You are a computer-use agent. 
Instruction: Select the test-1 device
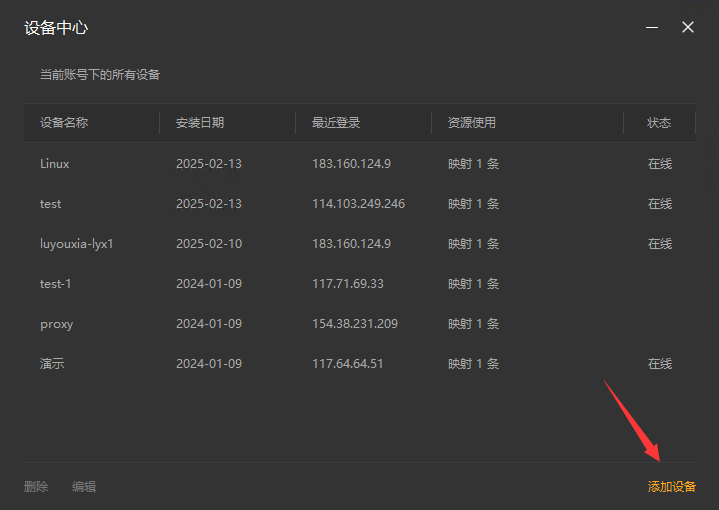(360, 284)
